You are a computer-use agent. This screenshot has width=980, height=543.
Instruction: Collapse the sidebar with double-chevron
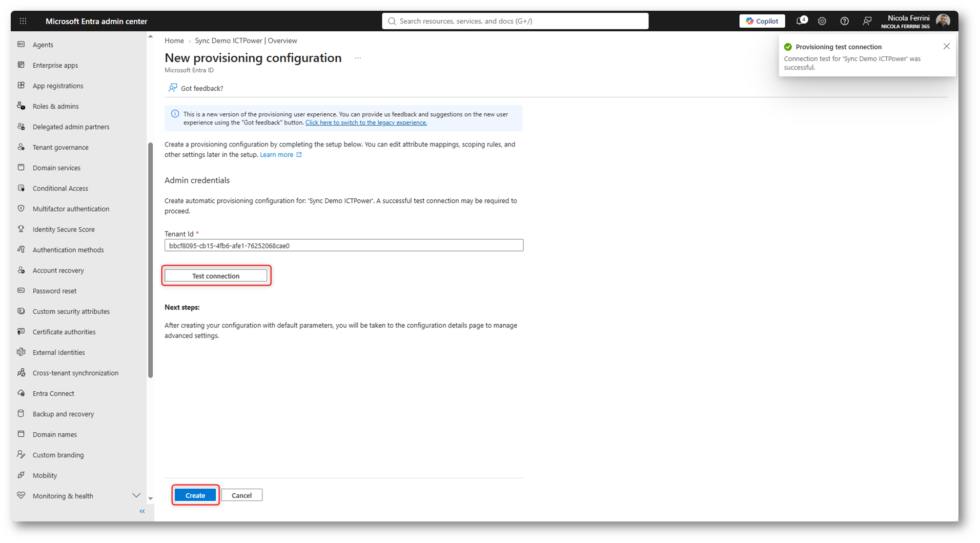[x=142, y=511]
